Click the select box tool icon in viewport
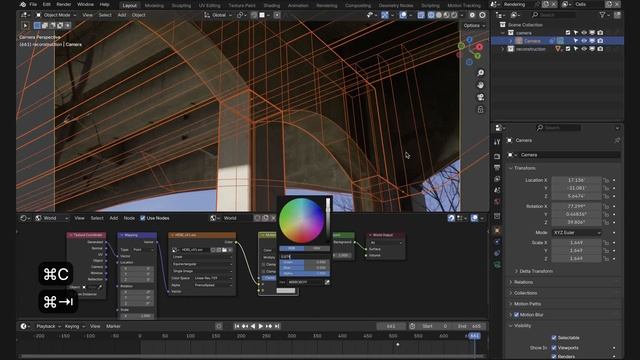 point(37,25)
